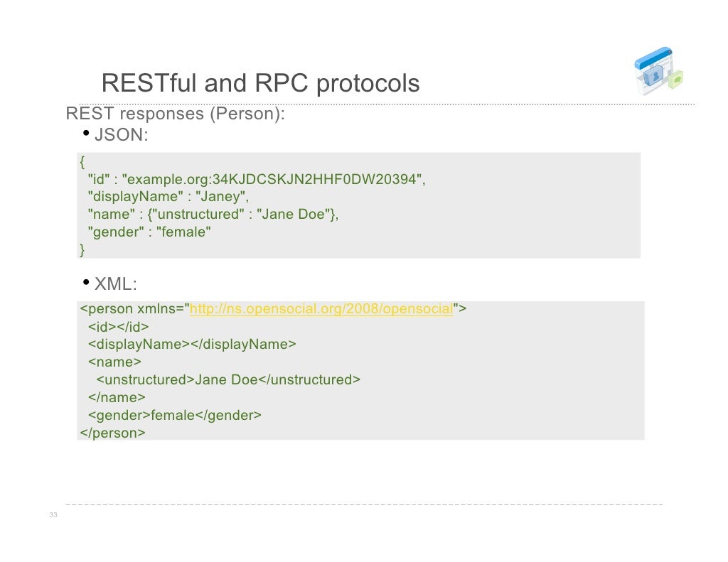Select the JSON "displayName" : "Janey" line

pos(168,197)
